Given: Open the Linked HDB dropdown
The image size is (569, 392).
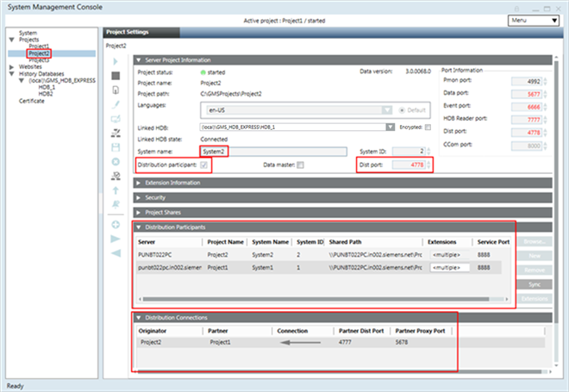Looking at the screenshot, I should pyautogui.click(x=390, y=126).
